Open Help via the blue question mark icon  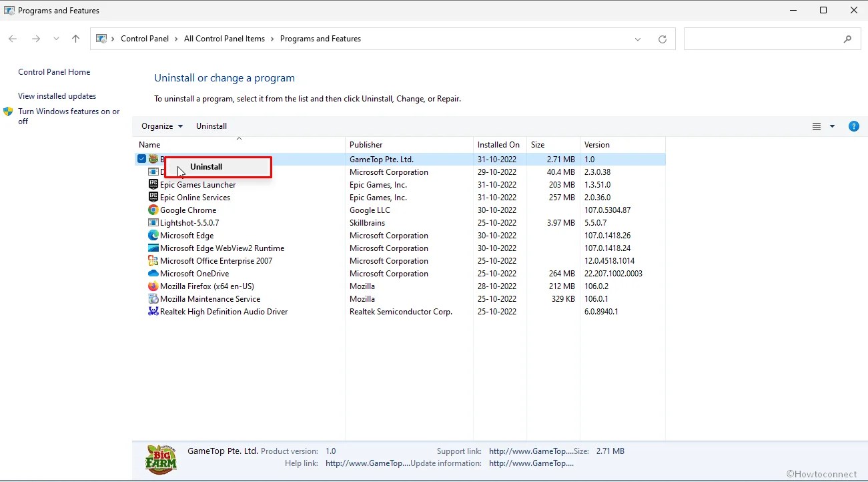[x=854, y=126]
